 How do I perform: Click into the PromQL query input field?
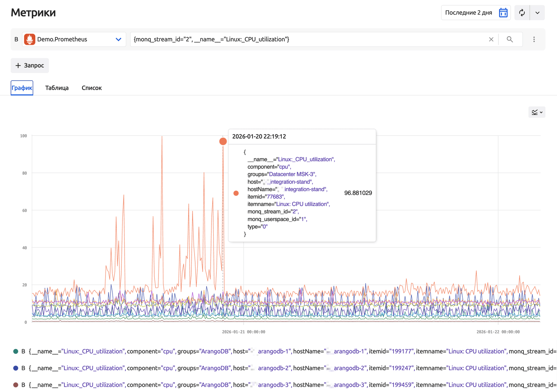coord(307,39)
